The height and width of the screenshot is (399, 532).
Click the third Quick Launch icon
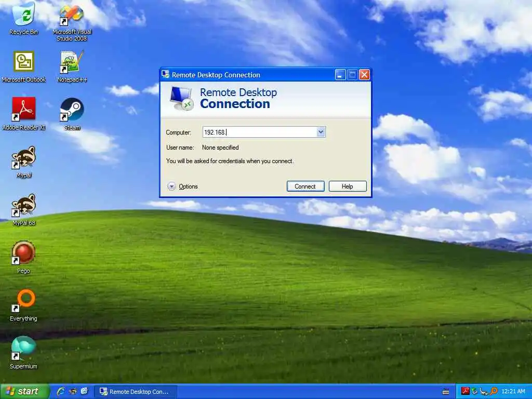[x=84, y=392]
